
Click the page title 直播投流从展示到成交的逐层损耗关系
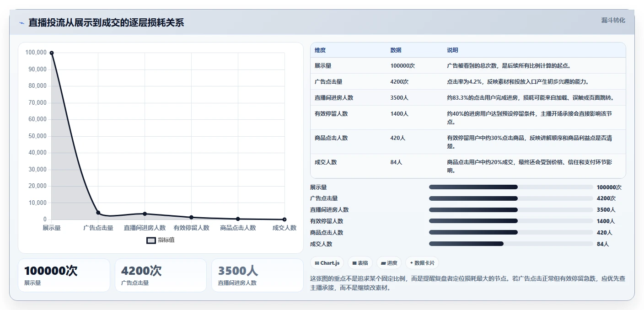[106, 23]
